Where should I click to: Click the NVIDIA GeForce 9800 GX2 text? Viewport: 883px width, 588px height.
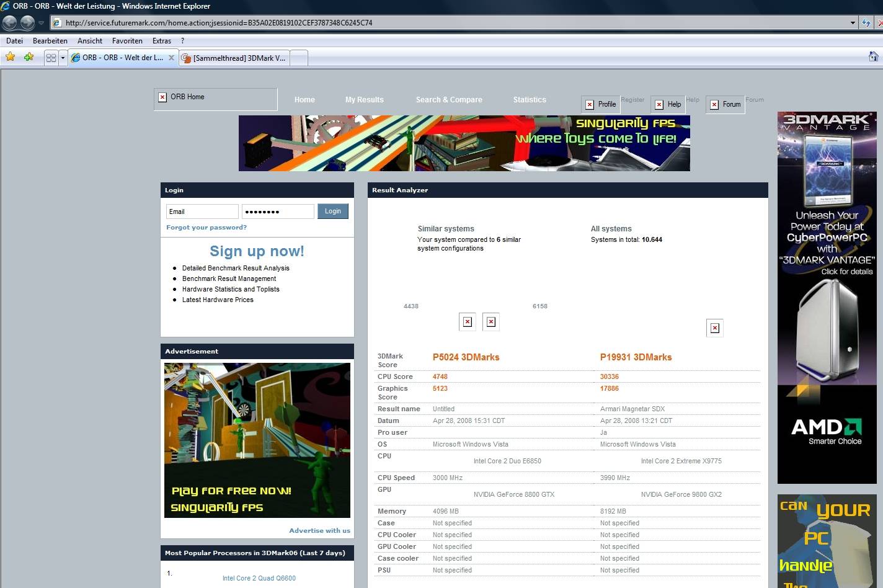pyautogui.click(x=681, y=494)
